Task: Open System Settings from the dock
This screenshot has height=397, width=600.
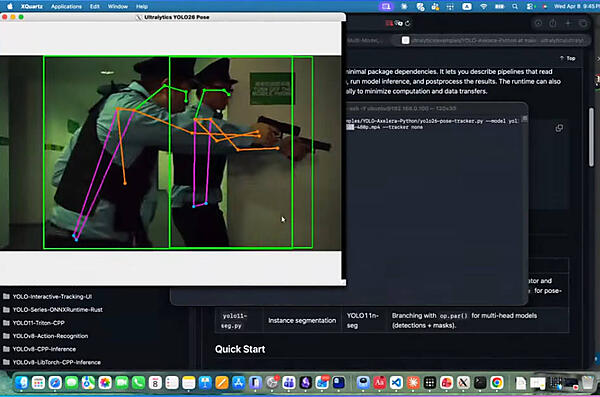Action: pos(272,382)
